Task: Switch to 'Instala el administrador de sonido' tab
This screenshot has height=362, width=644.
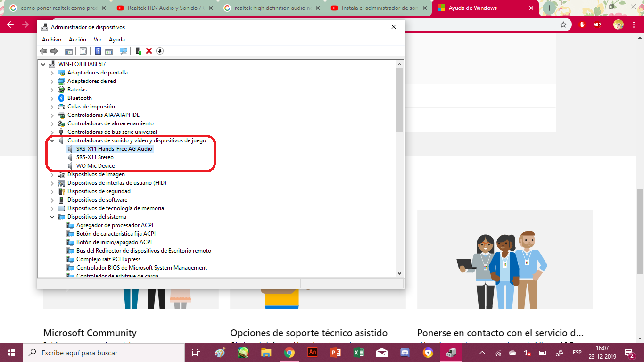Action: (379, 8)
